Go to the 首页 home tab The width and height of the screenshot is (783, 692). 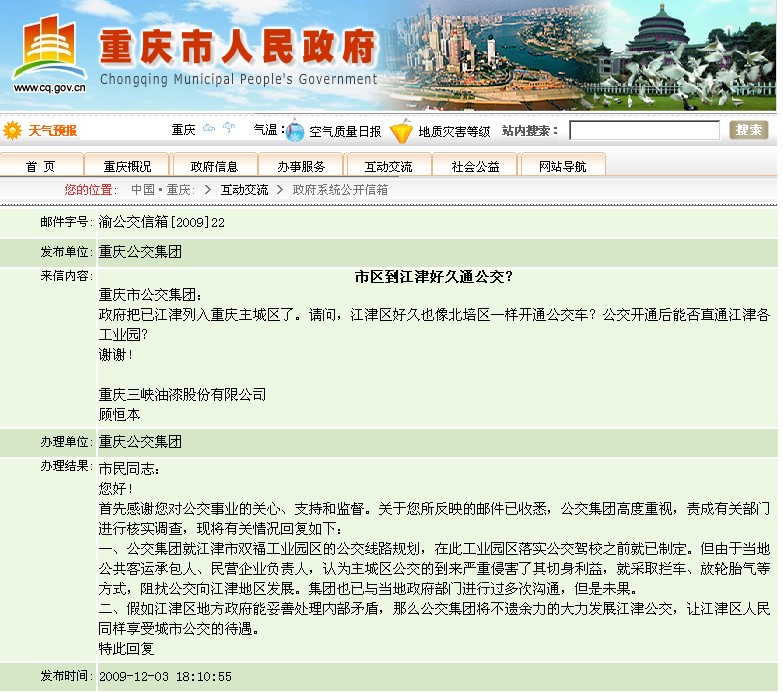pos(41,165)
